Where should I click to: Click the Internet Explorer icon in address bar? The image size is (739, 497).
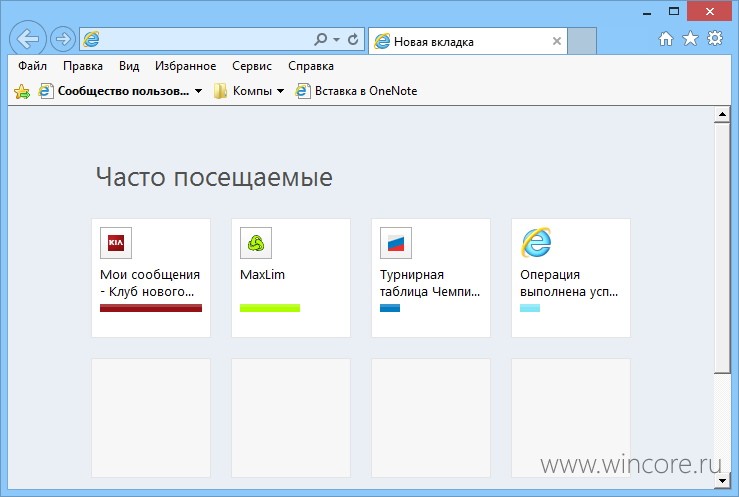click(x=91, y=39)
